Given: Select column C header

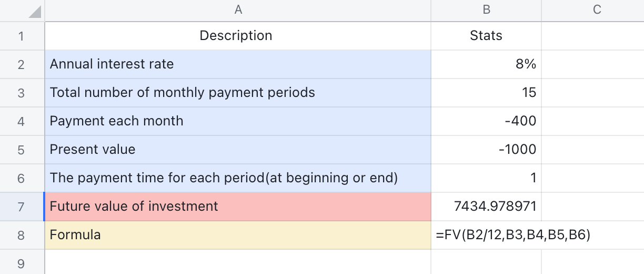Looking at the screenshot, I should pyautogui.click(x=597, y=10).
